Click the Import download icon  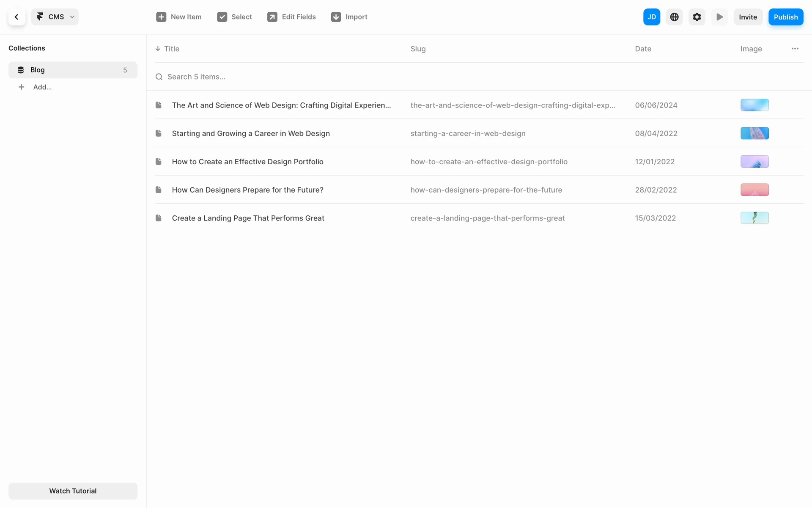(336, 17)
